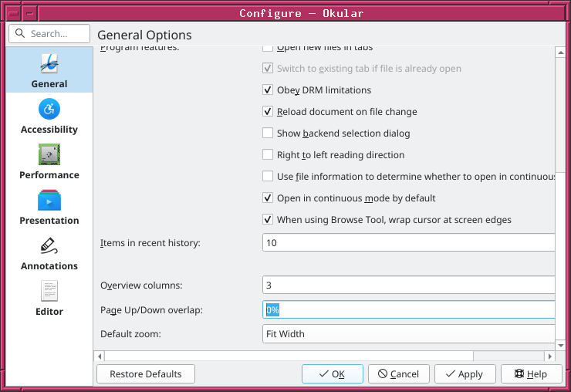The height and width of the screenshot is (392, 571).
Task: Open the Editor document icon
Action: (49, 291)
